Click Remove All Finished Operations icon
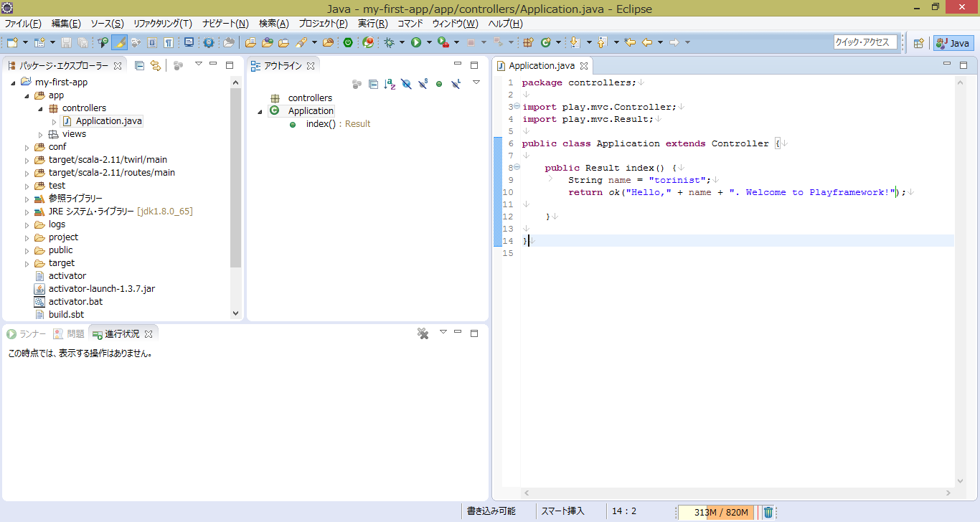Screen dimensions: 980x522 pyautogui.click(x=423, y=333)
